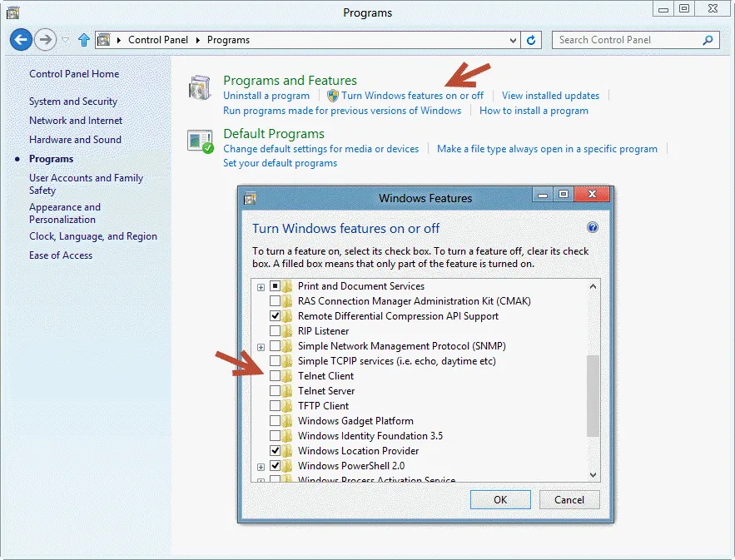Click the search magnifier icon
This screenshot has height=560, width=735.
click(x=707, y=39)
